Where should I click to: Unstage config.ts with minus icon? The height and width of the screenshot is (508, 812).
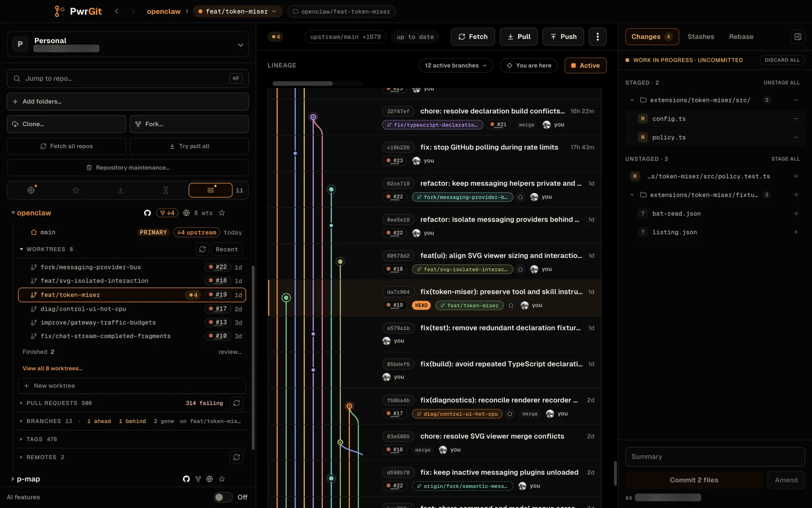coord(796,119)
